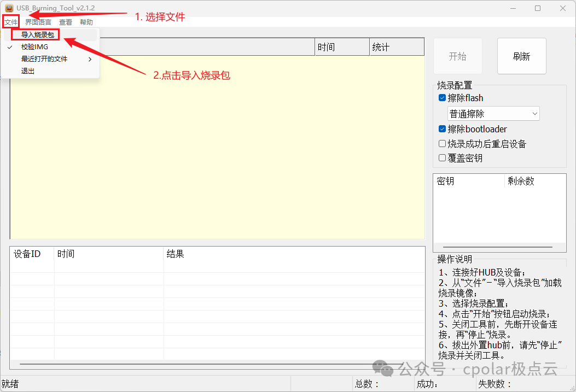Click the 设备ID column header
This screenshot has height=392, width=576.
[x=32, y=254]
